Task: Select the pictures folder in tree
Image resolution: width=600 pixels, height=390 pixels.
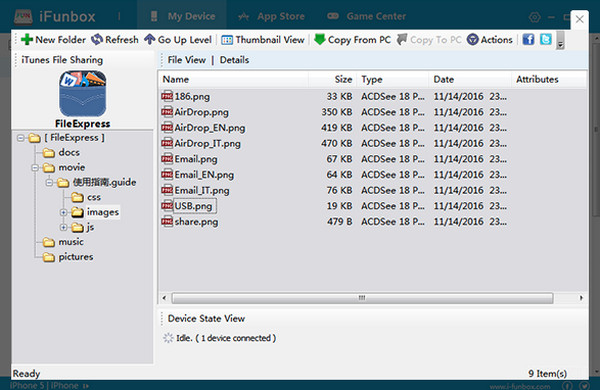Action: click(x=75, y=257)
